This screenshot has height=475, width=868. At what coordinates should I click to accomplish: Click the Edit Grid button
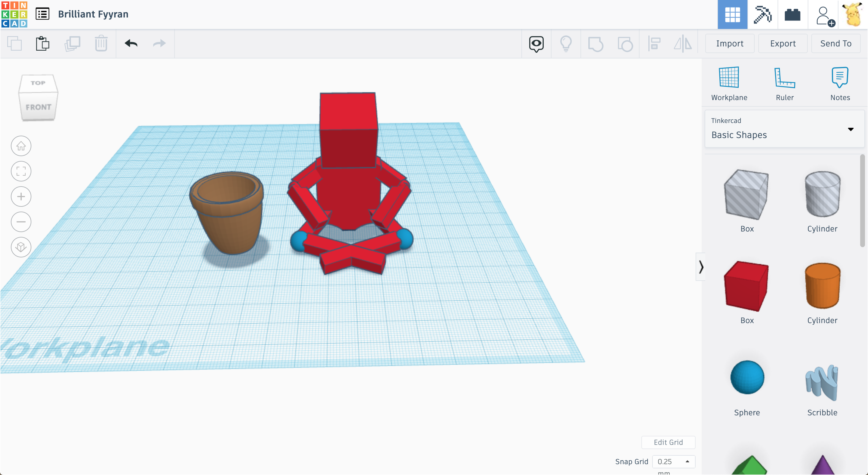(668, 442)
